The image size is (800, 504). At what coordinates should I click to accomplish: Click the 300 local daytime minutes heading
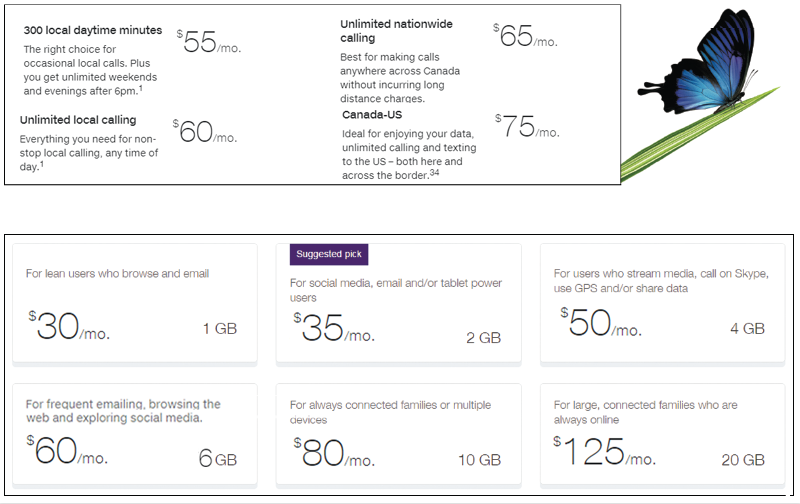(93, 30)
